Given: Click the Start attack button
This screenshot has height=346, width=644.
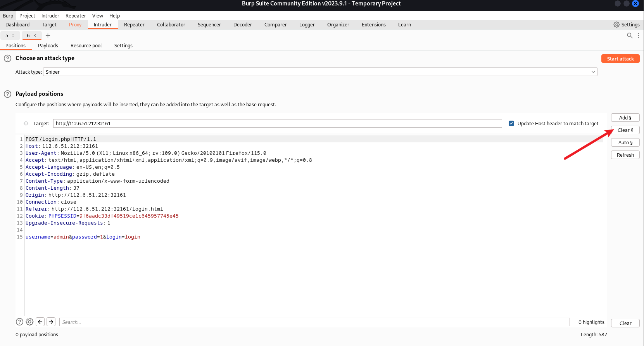Looking at the screenshot, I should point(620,59).
